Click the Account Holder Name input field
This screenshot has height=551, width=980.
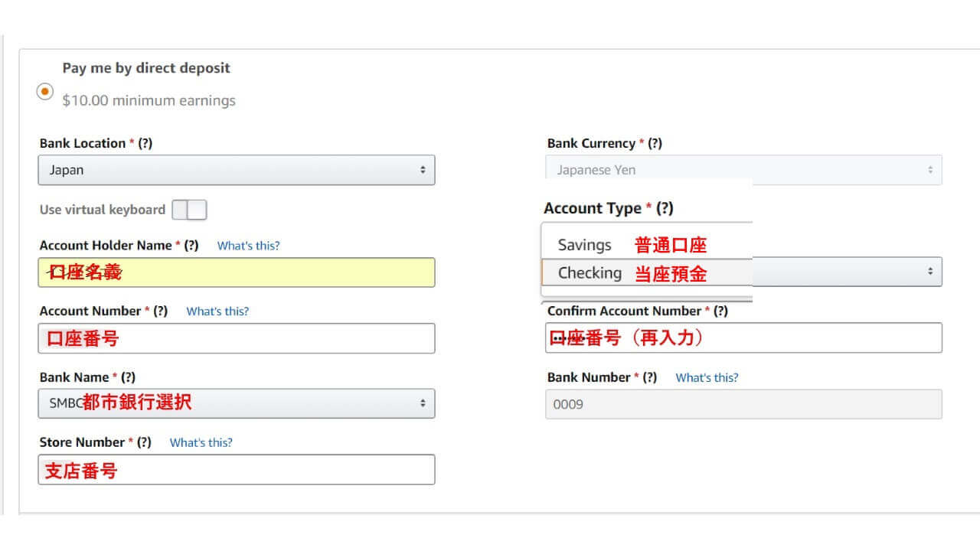[237, 272]
